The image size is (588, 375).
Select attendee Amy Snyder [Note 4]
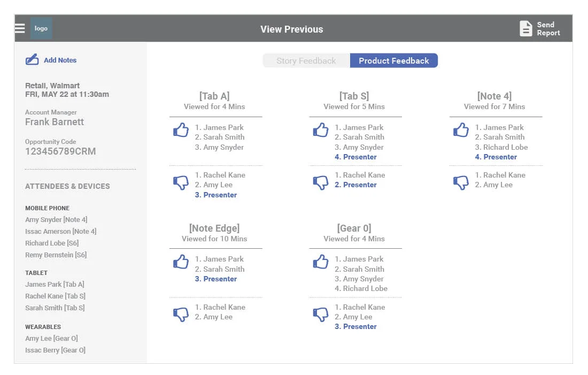tap(56, 219)
